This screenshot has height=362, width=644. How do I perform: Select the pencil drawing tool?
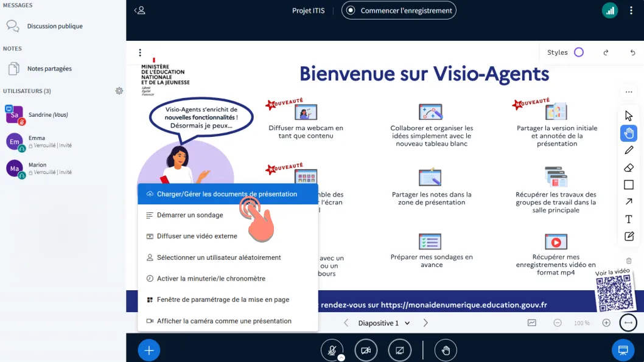point(628,150)
